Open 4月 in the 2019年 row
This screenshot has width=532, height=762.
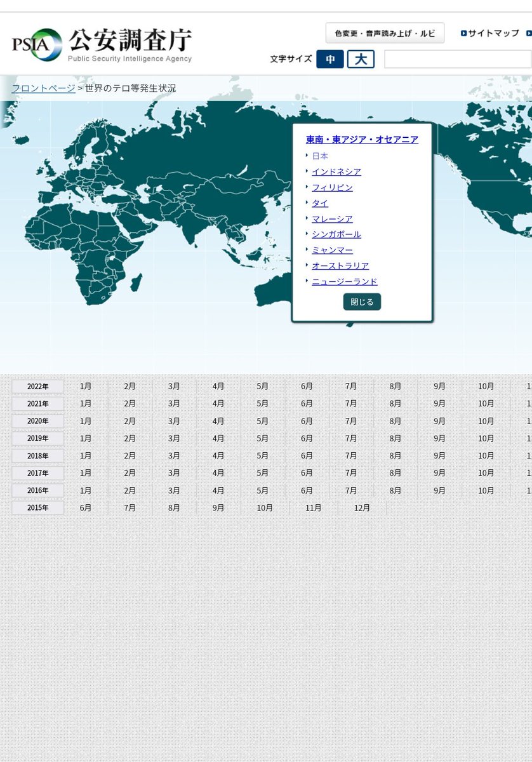click(218, 438)
